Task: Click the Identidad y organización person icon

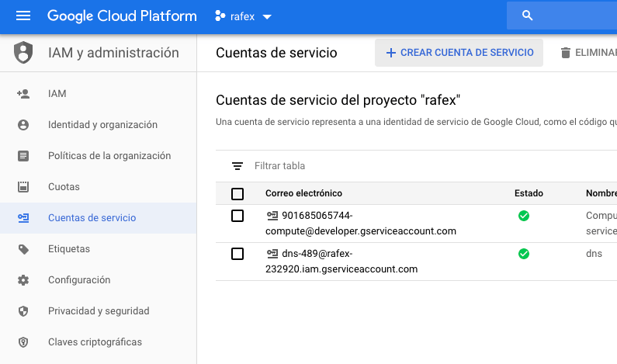Action: 23,125
